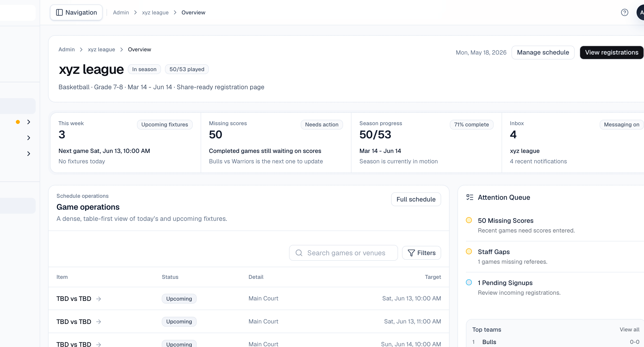Screen dimensions: 644x347
Task: Click the Mon, May 18, 2026 date
Action: (x=481, y=53)
